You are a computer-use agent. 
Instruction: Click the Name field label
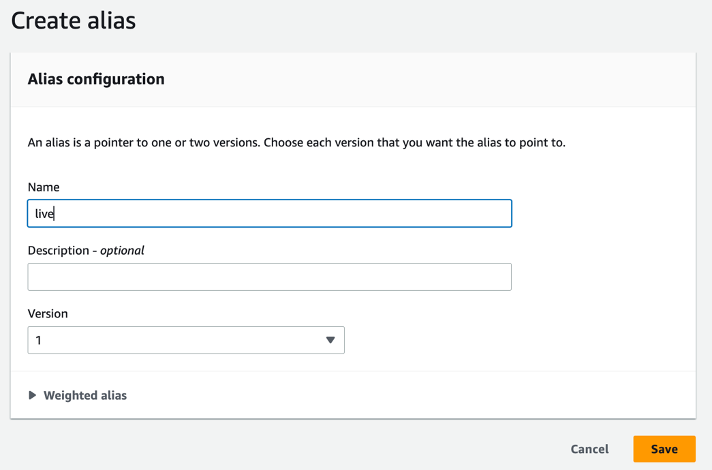(44, 187)
